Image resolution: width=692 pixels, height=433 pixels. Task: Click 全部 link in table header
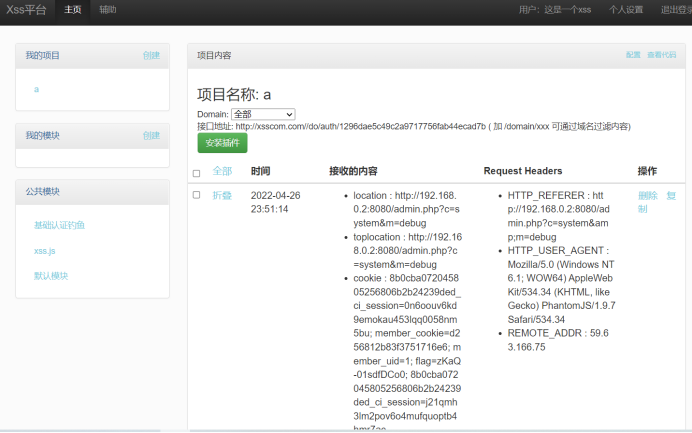[222, 171]
